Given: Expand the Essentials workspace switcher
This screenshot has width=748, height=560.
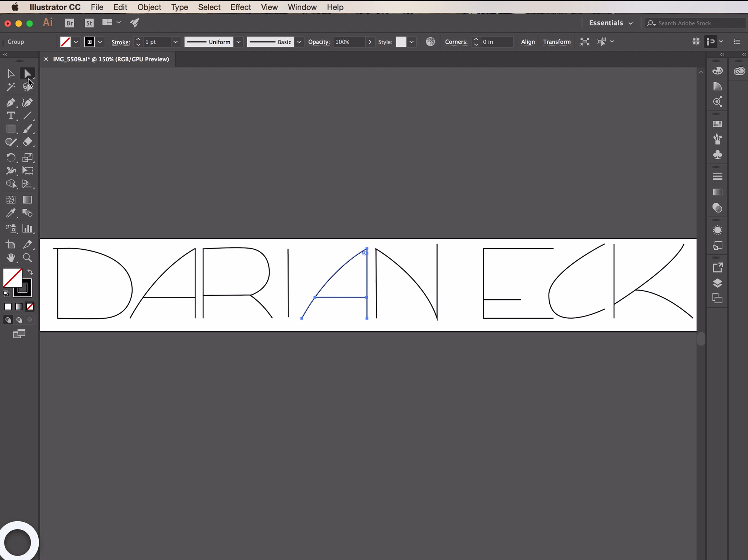Looking at the screenshot, I should click(x=611, y=23).
